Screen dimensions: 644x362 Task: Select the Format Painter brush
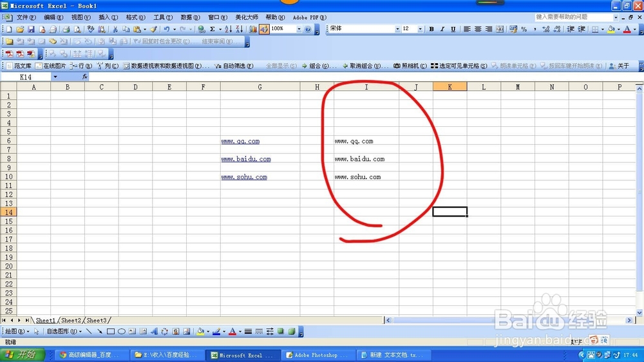click(153, 29)
